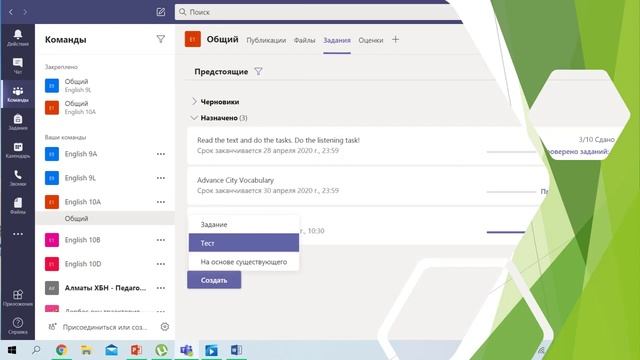Image resolution: width=640 pixels, height=360 pixels.
Task: Open more options for Алматы ХБН team
Action: coord(161,288)
